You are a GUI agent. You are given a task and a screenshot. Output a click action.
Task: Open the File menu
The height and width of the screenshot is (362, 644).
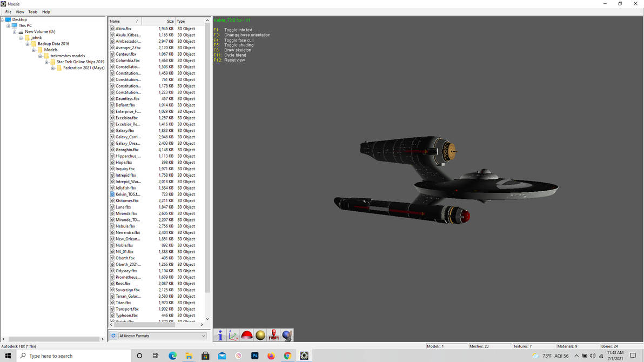coord(8,12)
